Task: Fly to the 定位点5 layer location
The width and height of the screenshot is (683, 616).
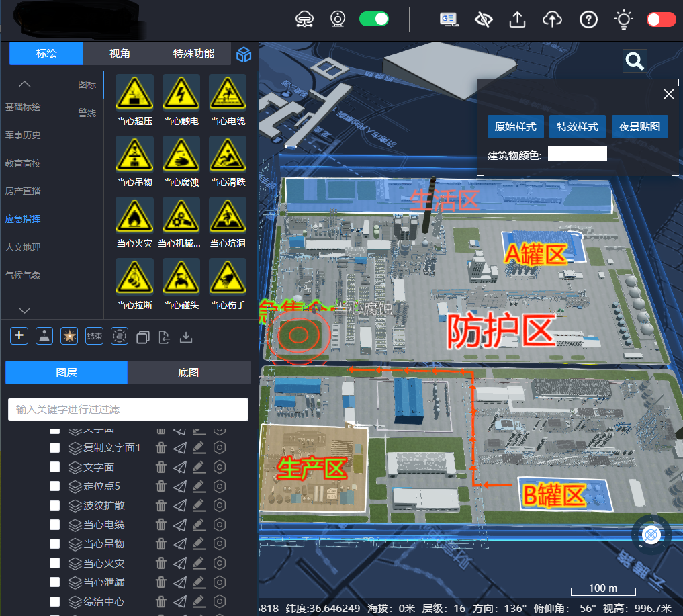Action: pyautogui.click(x=180, y=486)
